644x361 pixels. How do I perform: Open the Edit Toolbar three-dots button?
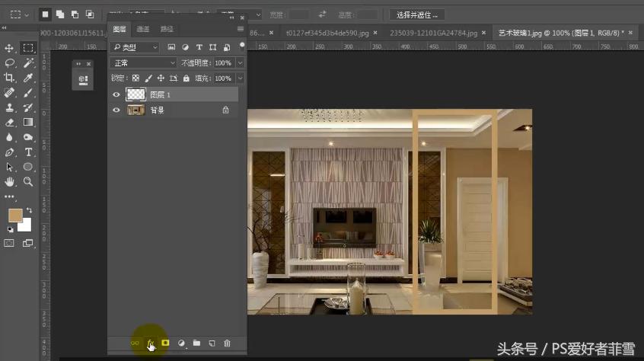pyautogui.click(x=9, y=196)
